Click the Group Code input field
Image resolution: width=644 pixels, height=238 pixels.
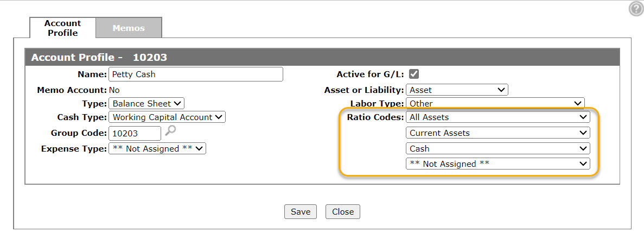pyautogui.click(x=135, y=133)
